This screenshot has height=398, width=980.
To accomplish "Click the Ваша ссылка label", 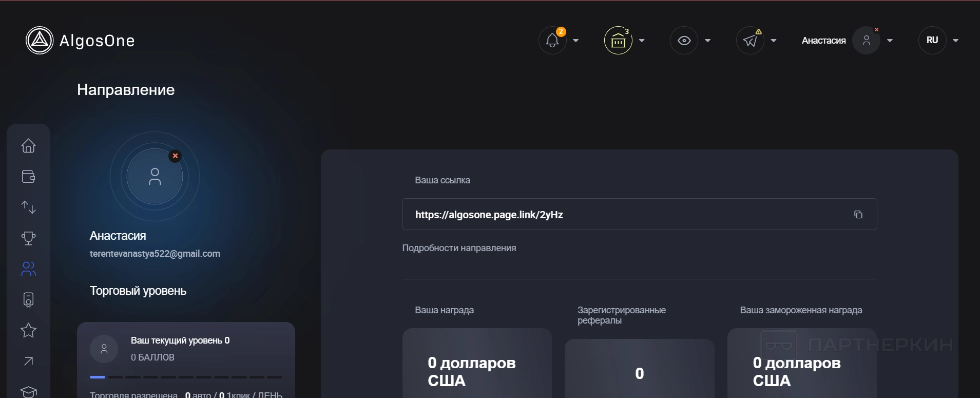I will tap(443, 180).
